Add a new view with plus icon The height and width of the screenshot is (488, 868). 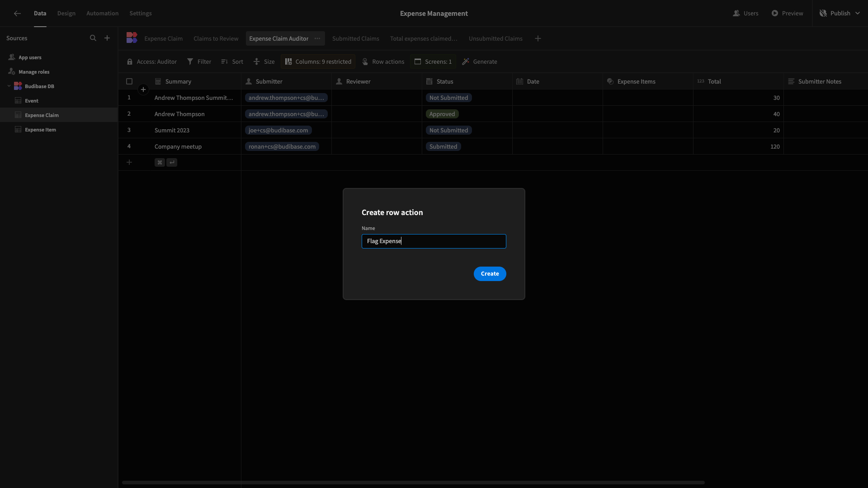pyautogui.click(x=538, y=39)
